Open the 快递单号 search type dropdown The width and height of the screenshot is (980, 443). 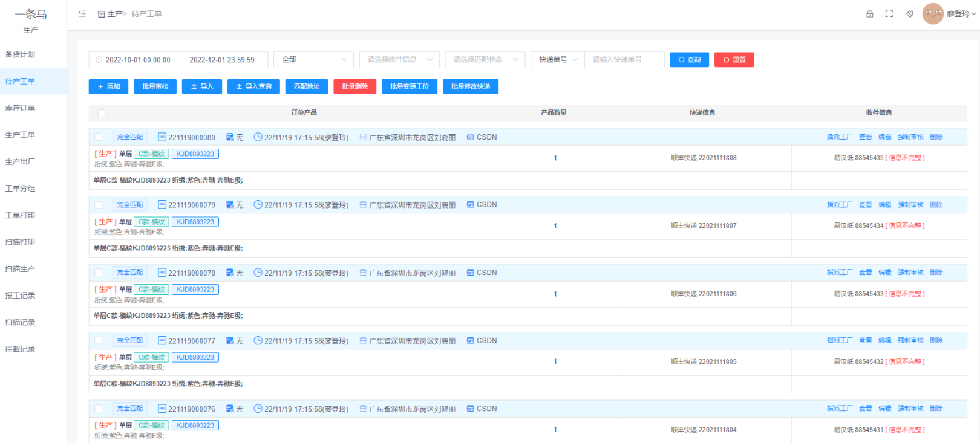(x=557, y=60)
